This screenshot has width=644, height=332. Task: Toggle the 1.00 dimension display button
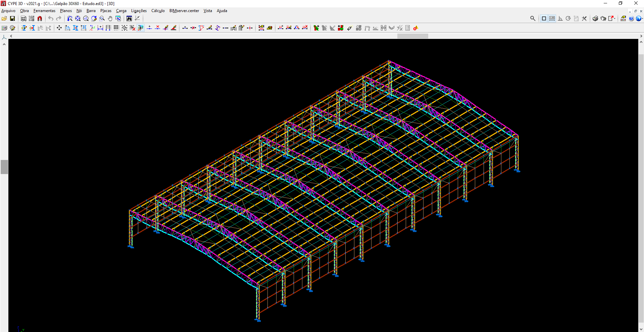[552, 18]
